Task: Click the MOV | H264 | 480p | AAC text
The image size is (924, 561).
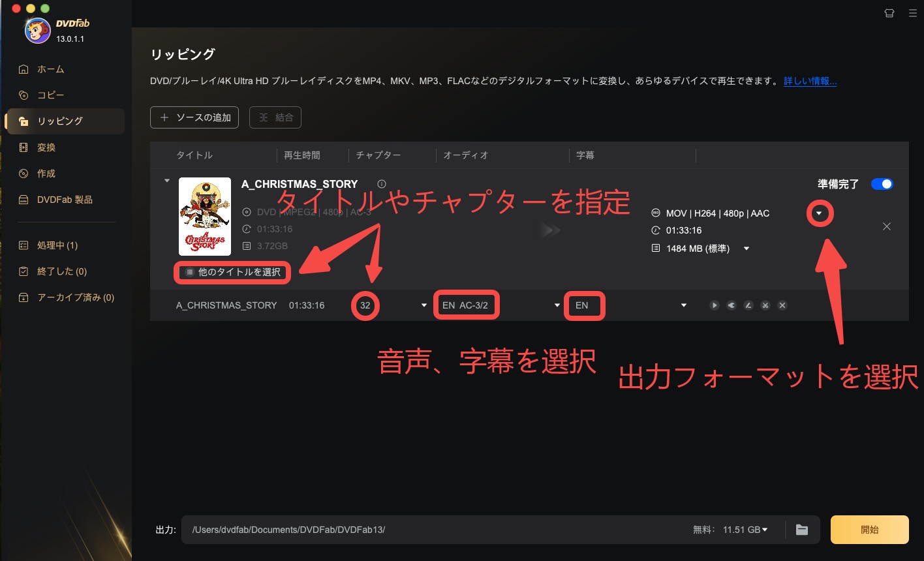Action: point(718,213)
